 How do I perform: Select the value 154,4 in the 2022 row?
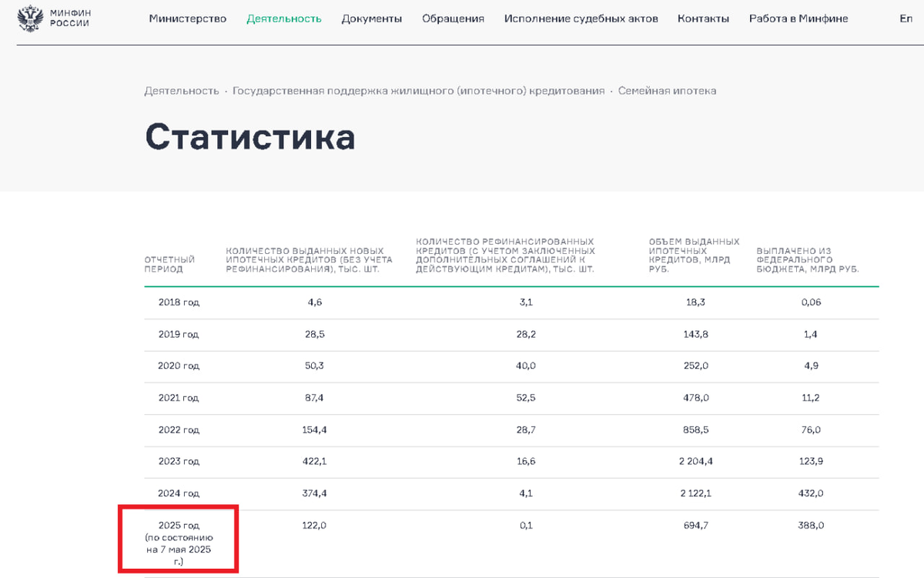tap(315, 429)
